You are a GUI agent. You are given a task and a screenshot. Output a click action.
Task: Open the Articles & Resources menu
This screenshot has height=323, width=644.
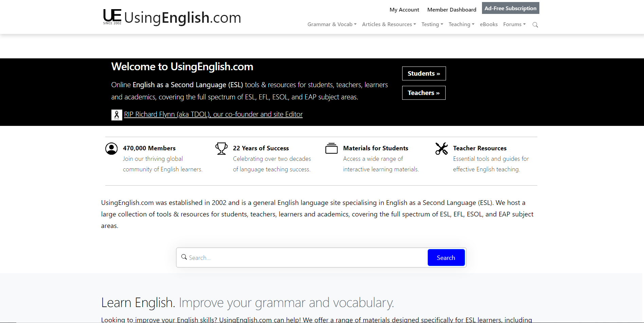coord(389,24)
